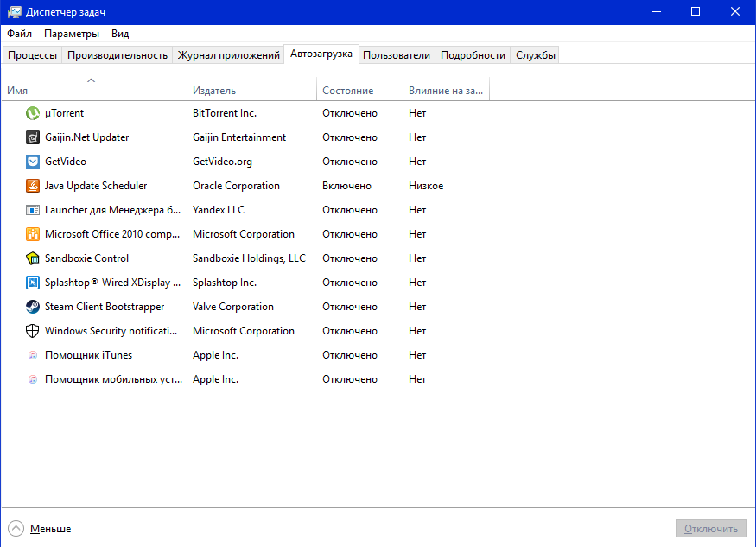Click the Yandex LLC publisher cell
This screenshot has width=756, height=547.
(219, 210)
